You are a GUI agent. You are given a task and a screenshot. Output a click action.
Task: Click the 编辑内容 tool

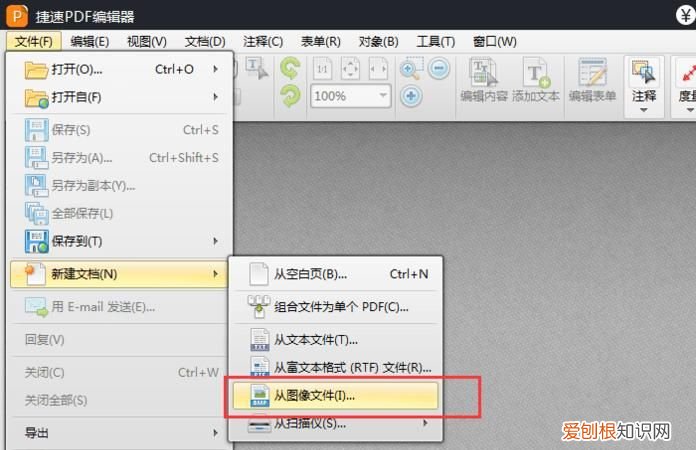tap(484, 80)
